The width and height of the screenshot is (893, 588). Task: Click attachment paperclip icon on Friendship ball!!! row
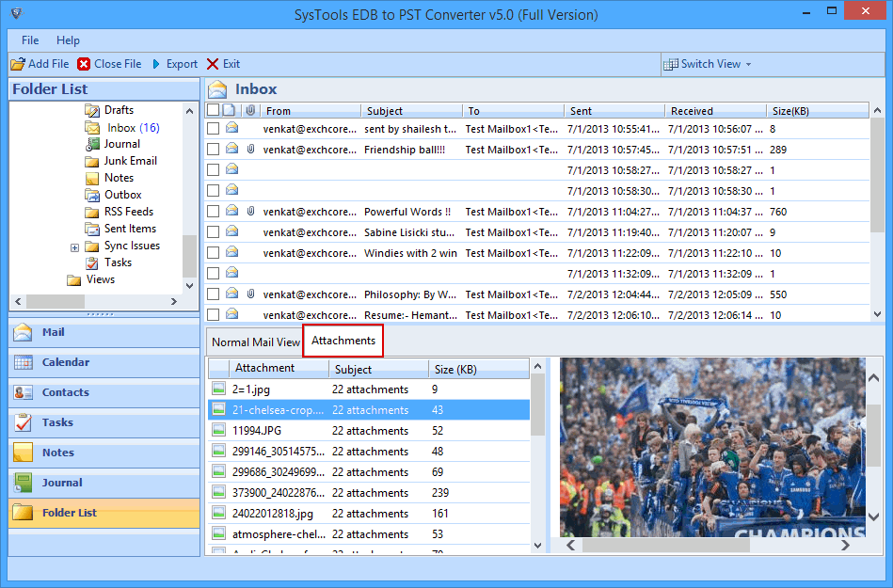250,150
